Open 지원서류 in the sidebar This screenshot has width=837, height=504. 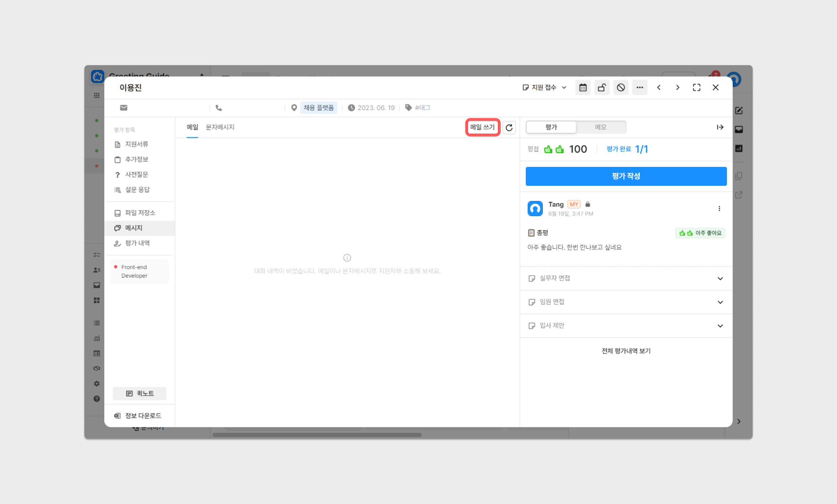(136, 144)
